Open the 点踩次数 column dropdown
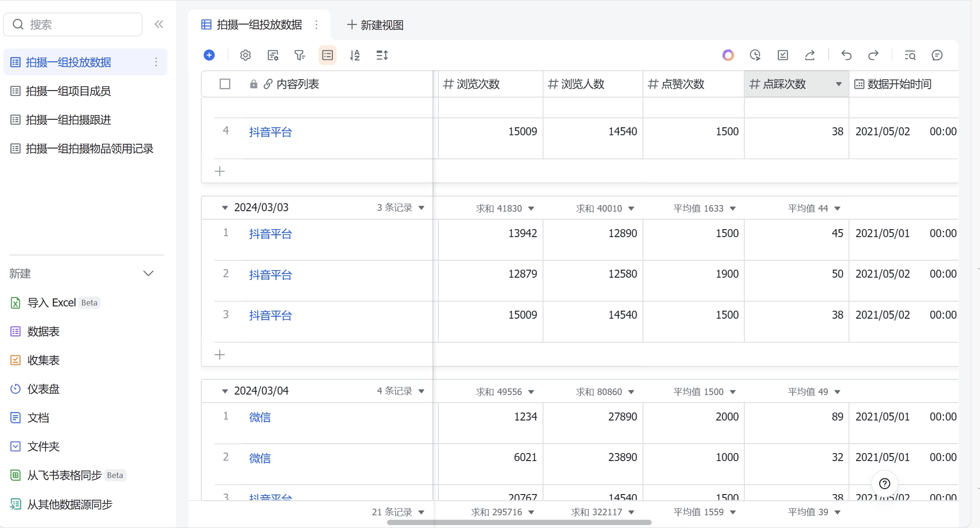Image resolution: width=980 pixels, height=528 pixels. [839, 84]
